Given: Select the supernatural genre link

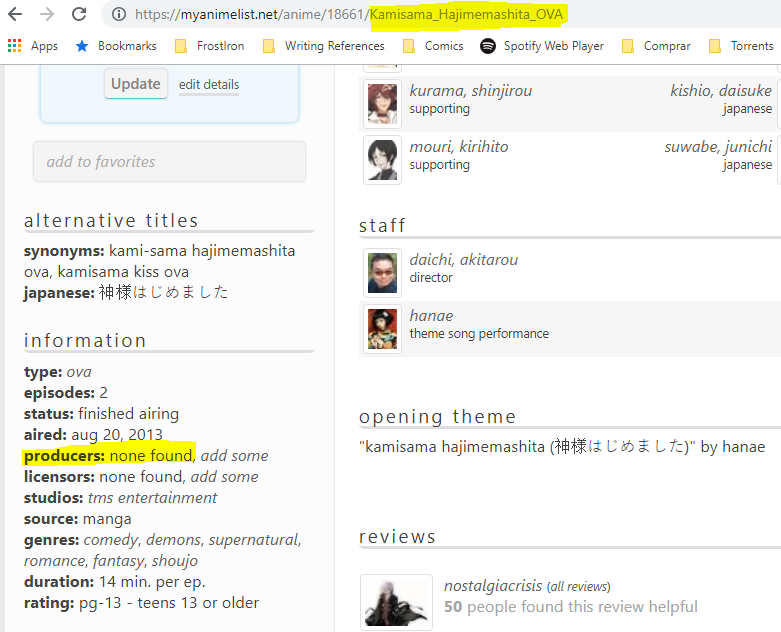Looking at the screenshot, I should (254, 540).
